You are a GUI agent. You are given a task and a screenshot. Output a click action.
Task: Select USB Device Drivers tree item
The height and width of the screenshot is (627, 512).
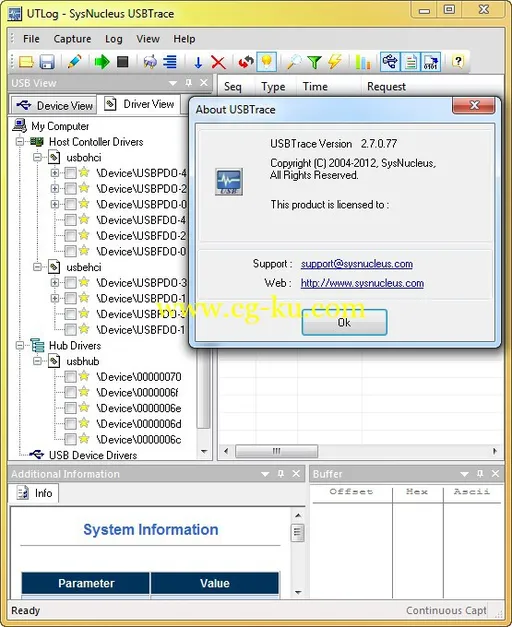pos(93,455)
